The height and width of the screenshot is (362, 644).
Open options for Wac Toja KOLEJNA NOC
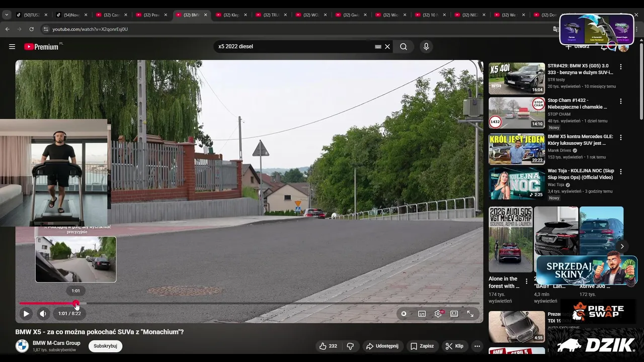(x=620, y=171)
